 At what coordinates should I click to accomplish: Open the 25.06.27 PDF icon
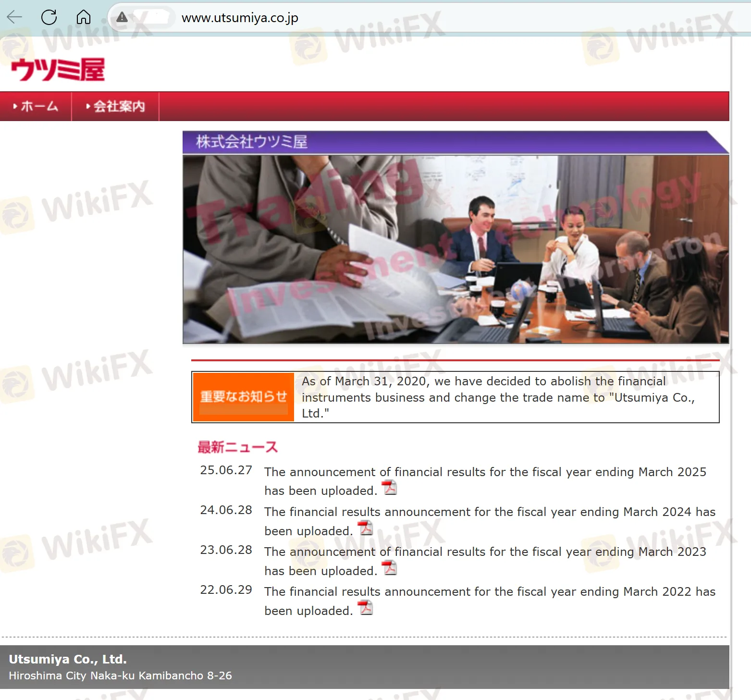click(x=389, y=488)
